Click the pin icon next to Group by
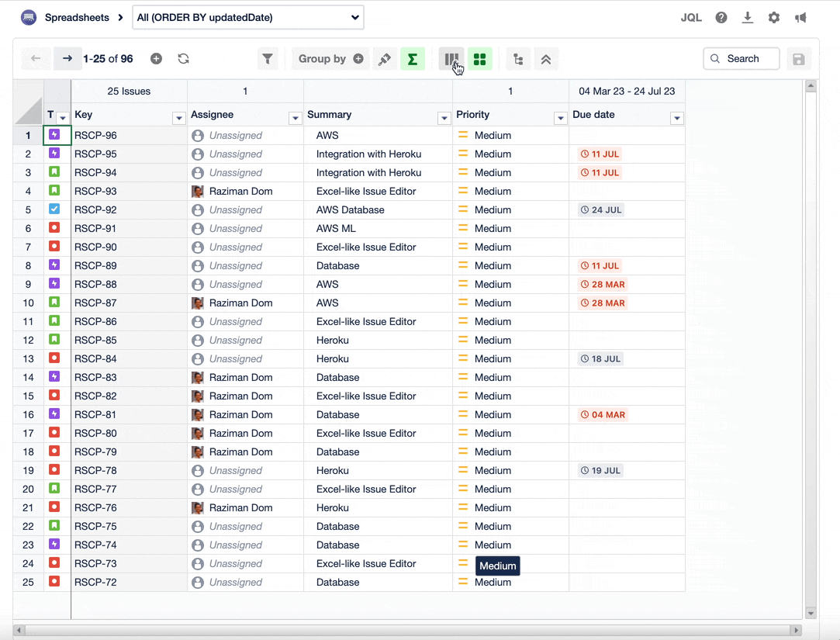Image resolution: width=840 pixels, height=640 pixels. [x=384, y=59]
